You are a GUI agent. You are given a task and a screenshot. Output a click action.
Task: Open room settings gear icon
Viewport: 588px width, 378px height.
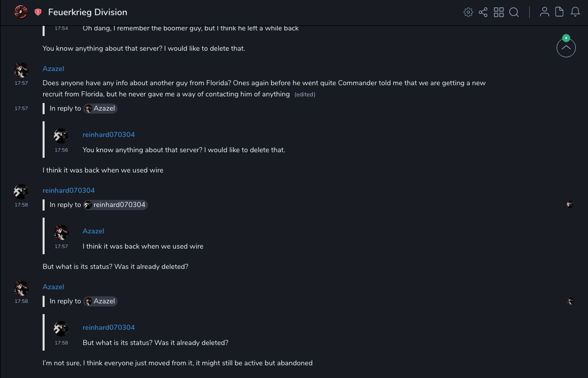click(x=468, y=12)
